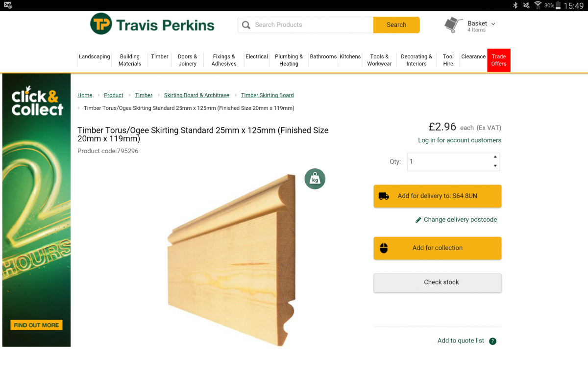Click the Travis Perkins logo icon
The image size is (588, 368).
coord(101,24)
